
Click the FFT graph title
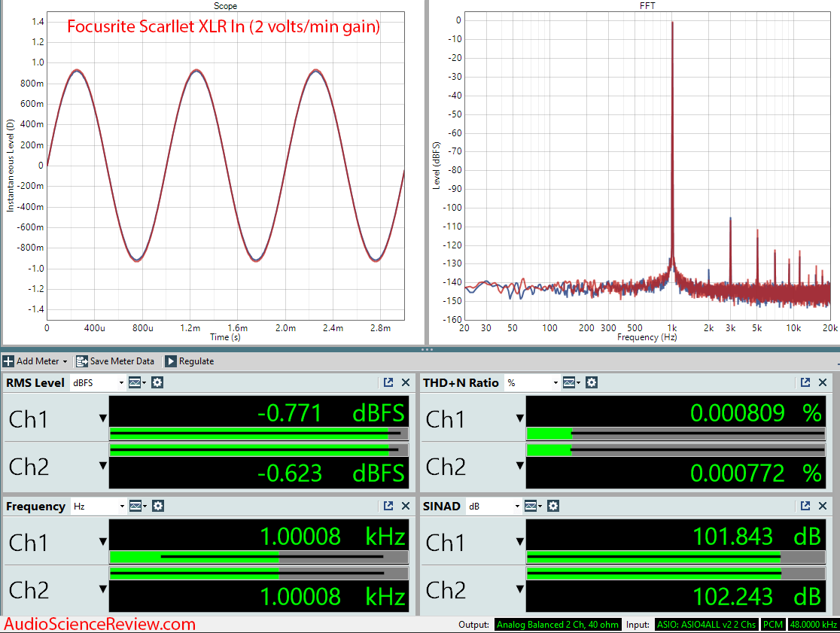[x=647, y=6]
